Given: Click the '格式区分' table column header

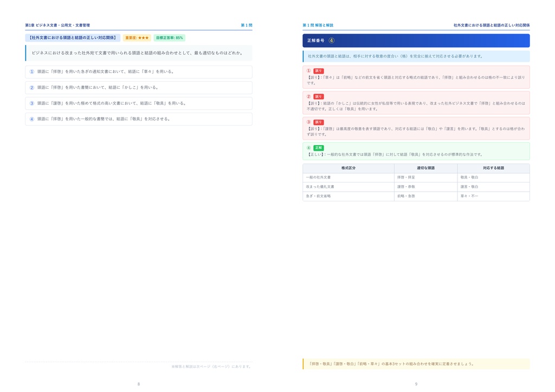Looking at the screenshot, I should tap(349, 168).
